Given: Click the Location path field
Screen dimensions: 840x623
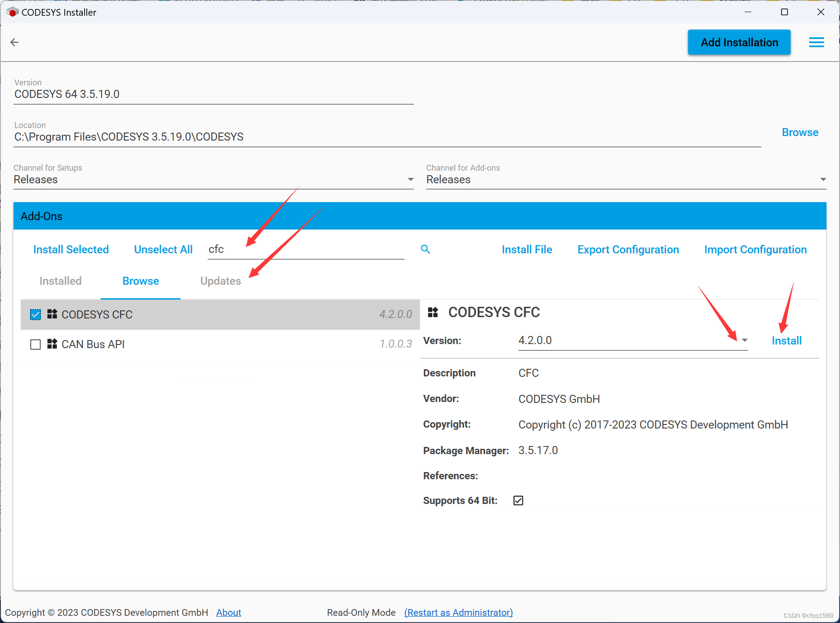Looking at the screenshot, I should click(387, 137).
